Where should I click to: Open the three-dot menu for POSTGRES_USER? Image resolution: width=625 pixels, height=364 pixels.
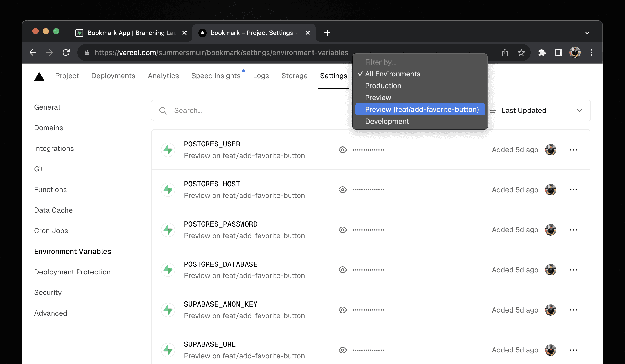[573, 150]
